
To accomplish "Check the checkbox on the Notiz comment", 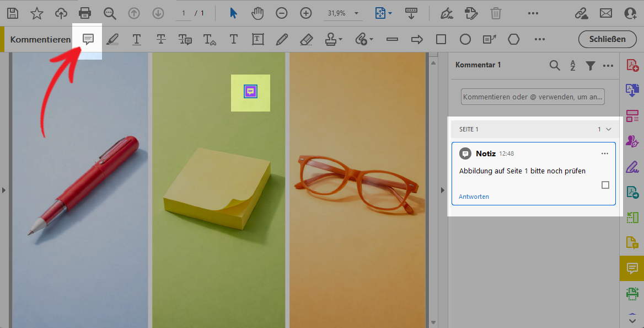I will click(605, 185).
